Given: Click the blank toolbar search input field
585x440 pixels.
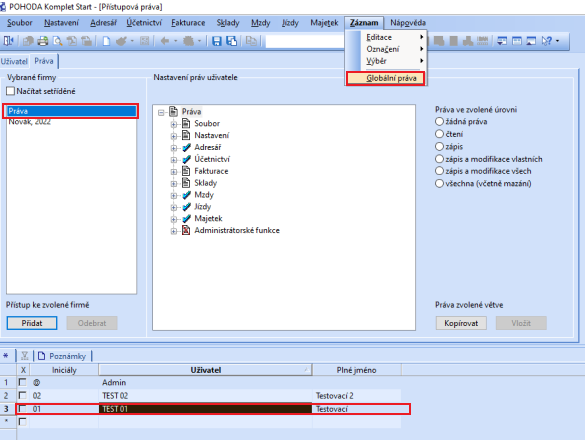Looking at the screenshot, I should point(304,41).
